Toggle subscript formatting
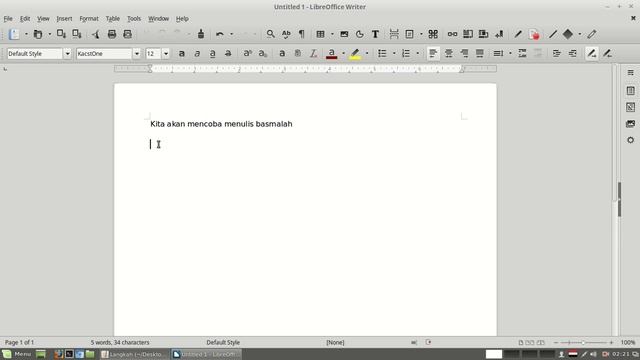The image size is (640, 360). tap(263, 53)
